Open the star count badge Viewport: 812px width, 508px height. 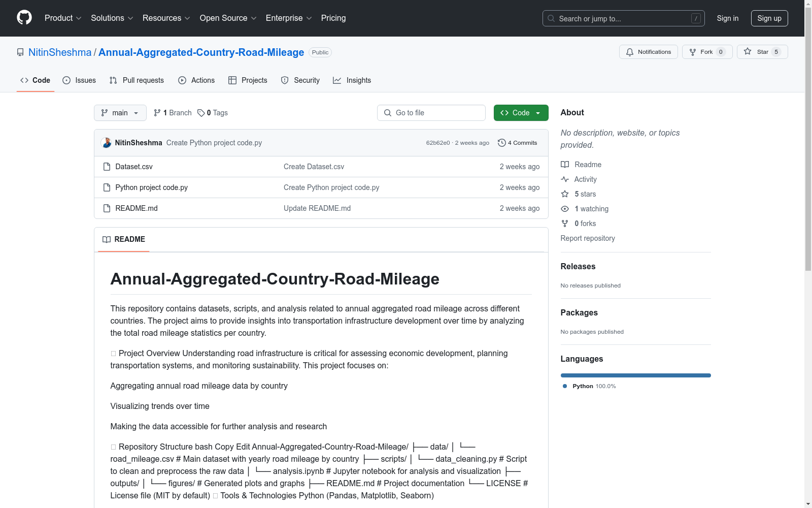[x=776, y=52]
